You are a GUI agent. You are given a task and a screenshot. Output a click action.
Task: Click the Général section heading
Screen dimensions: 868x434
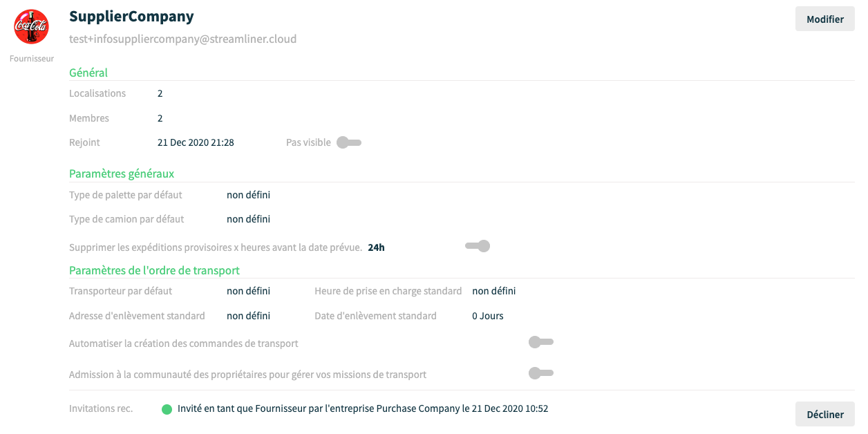(x=88, y=73)
